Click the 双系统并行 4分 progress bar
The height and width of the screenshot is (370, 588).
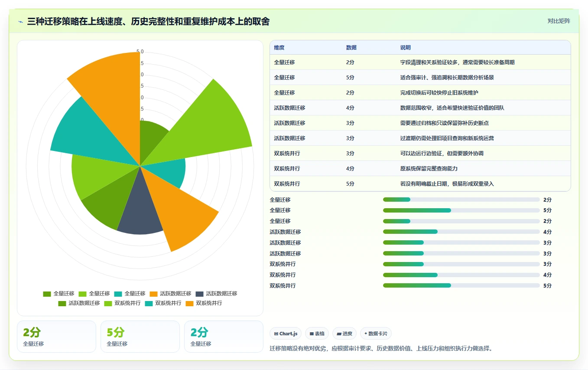click(x=461, y=275)
